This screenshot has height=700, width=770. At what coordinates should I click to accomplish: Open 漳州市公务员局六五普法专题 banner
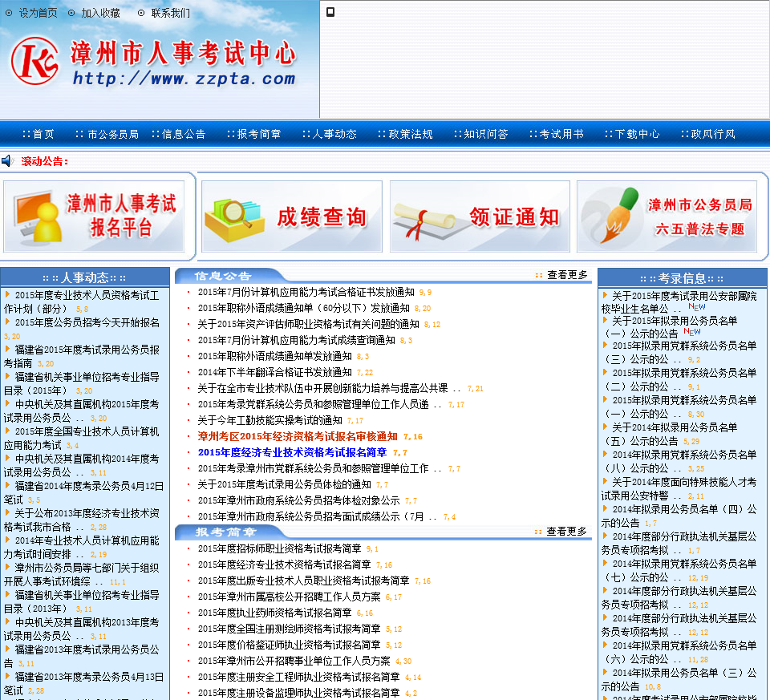click(667, 216)
